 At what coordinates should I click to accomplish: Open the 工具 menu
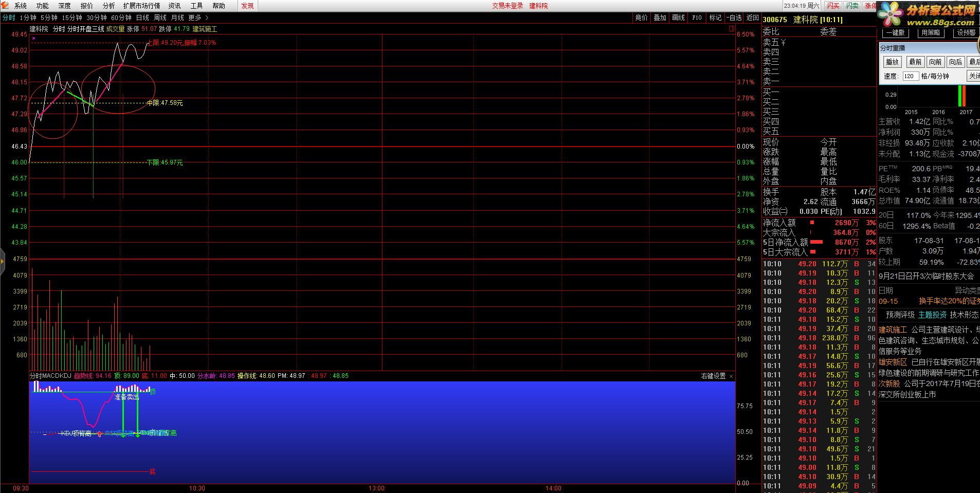click(x=197, y=6)
